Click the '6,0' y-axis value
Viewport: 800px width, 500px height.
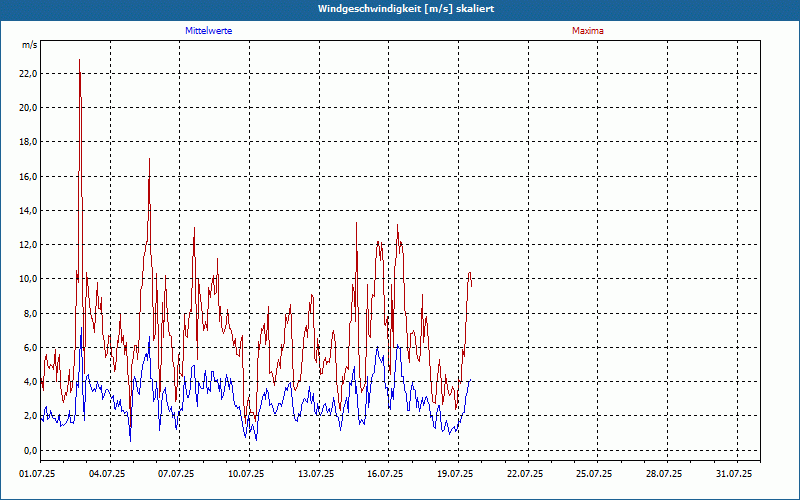pos(29,347)
